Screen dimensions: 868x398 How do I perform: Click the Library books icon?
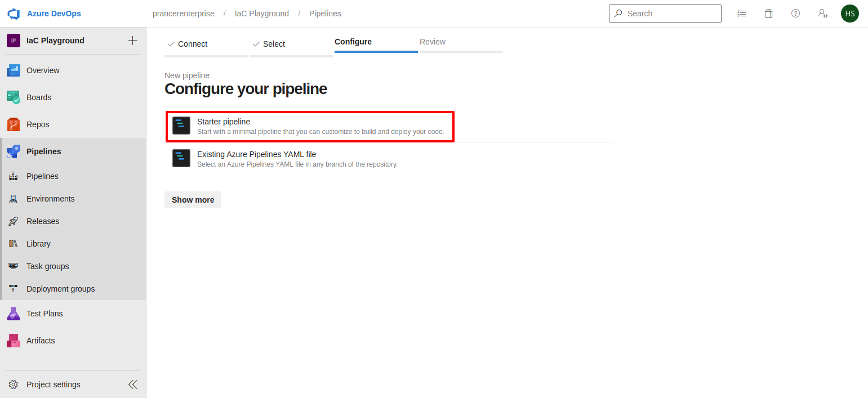click(x=14, y=244)
